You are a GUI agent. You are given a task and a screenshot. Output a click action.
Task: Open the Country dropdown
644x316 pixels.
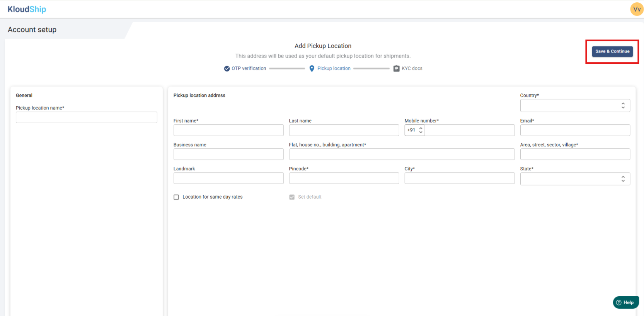[575, 105]
